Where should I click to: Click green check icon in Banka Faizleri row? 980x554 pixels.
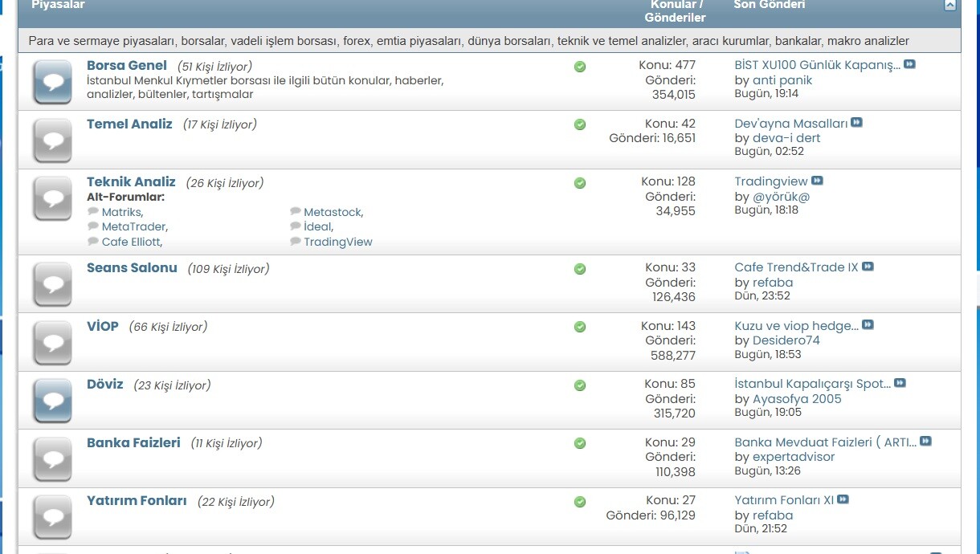tap(580, 443)
